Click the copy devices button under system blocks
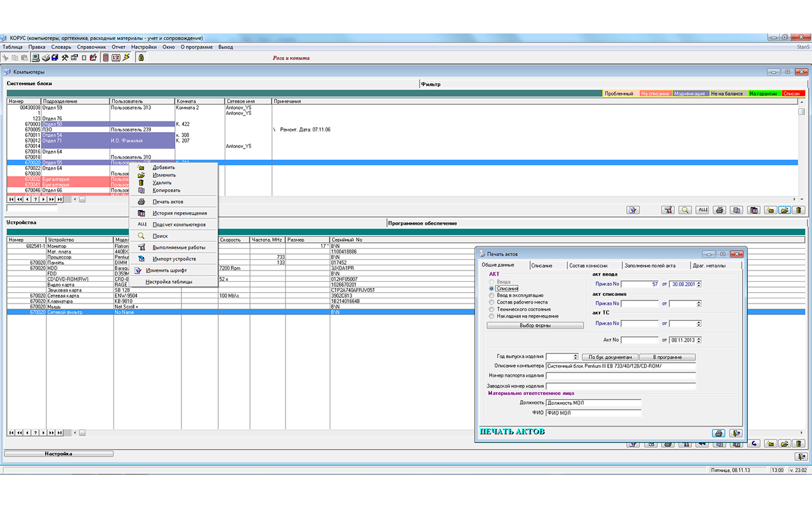Screen dimensions: 812x508 736,210
